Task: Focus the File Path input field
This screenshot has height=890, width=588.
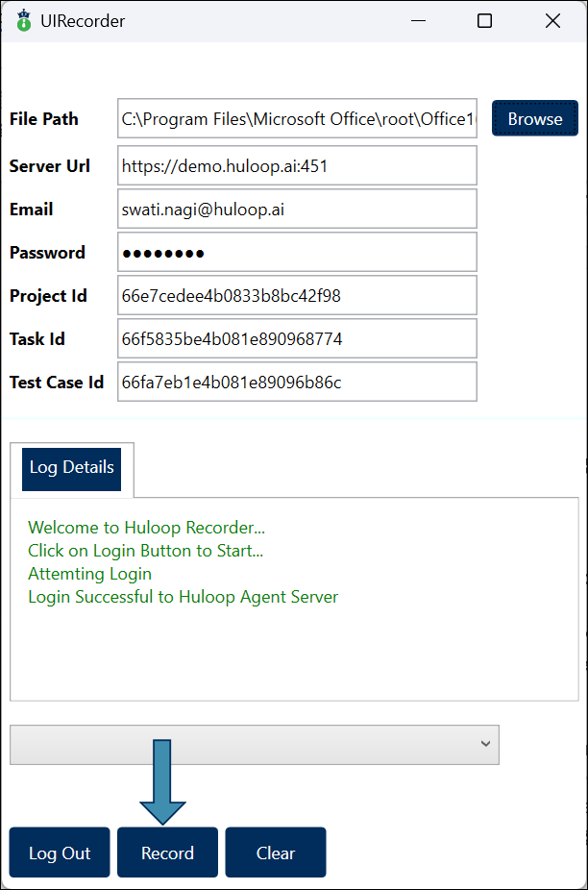Action: click(297, 118)
